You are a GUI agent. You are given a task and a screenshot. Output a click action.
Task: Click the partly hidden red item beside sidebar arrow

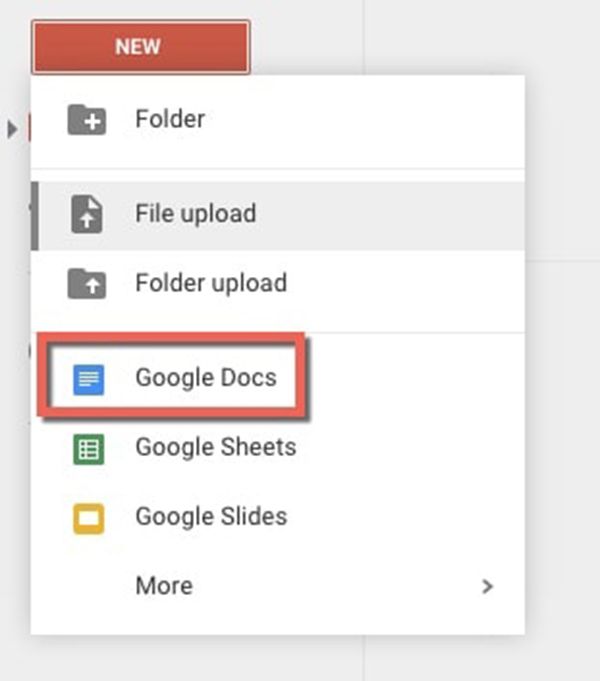[x=30, y=127]
